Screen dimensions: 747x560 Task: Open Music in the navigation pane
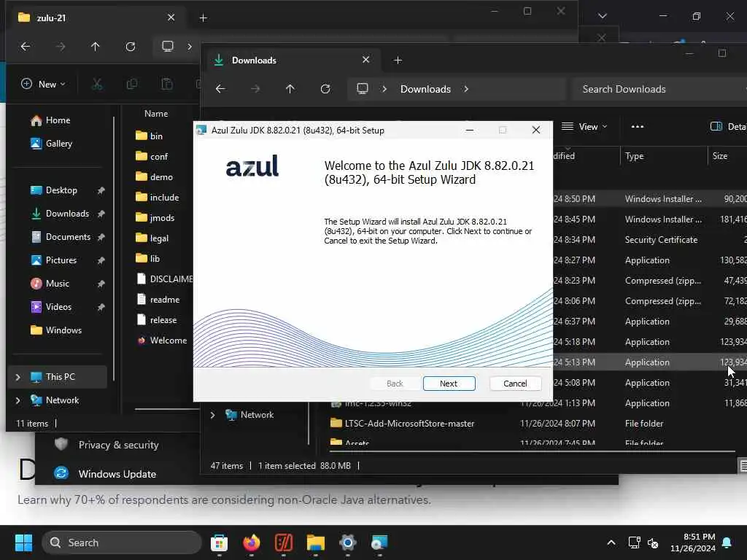coord(57,284)
